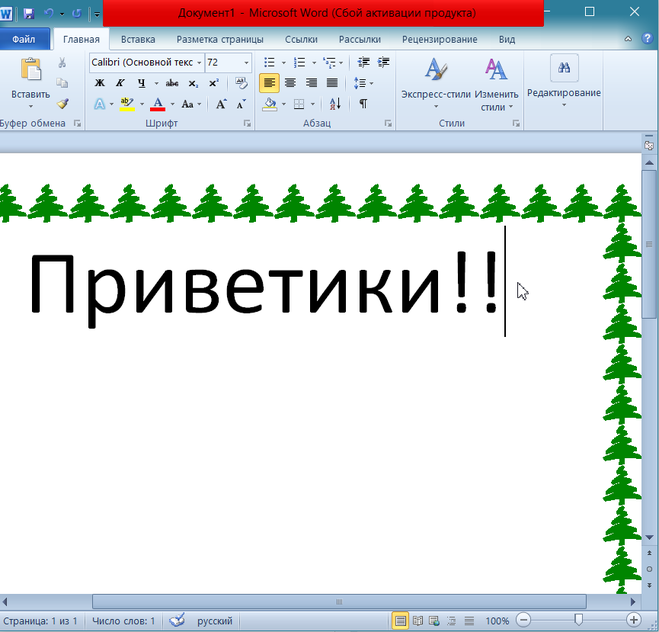Center-align the paragraph text
This screenshot has height=632, width=659.
[x=290, y=83]
